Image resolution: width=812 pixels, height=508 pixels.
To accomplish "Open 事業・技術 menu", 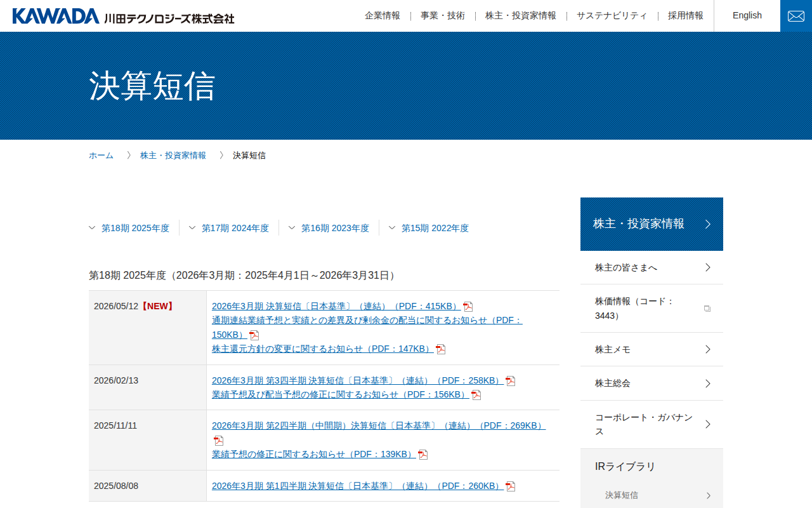I will 443,16.
